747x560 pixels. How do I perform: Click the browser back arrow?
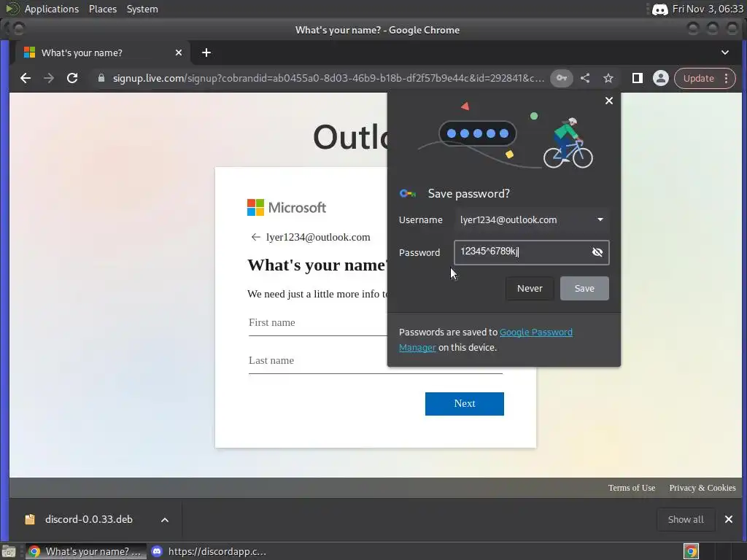coord(26,78)
